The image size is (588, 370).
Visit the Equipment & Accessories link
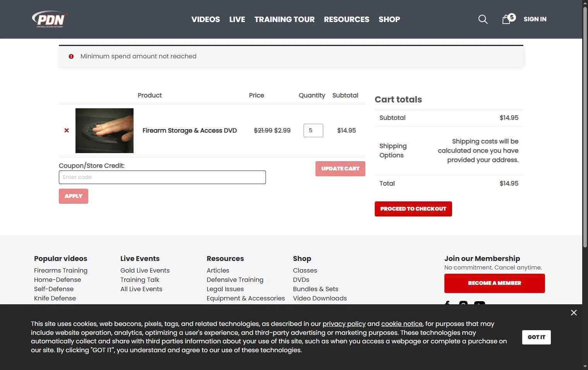click(x=246, y=298)
